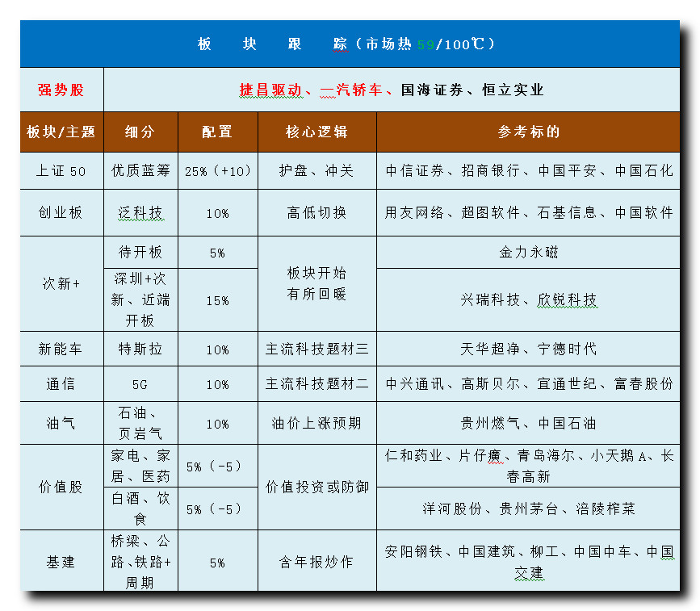700x611 pixels.
Task: Click the 贵州燃气、中国石油 cell
Action: (529, 423)
